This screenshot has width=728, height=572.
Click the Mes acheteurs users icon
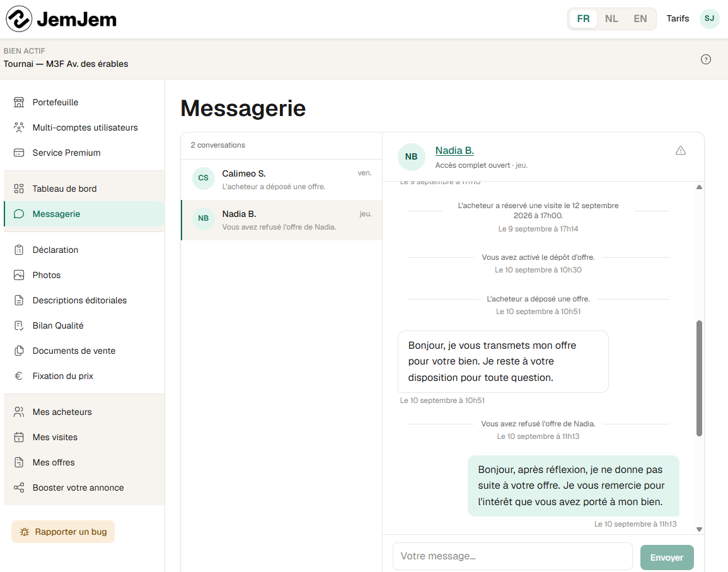tap(18, 412)
